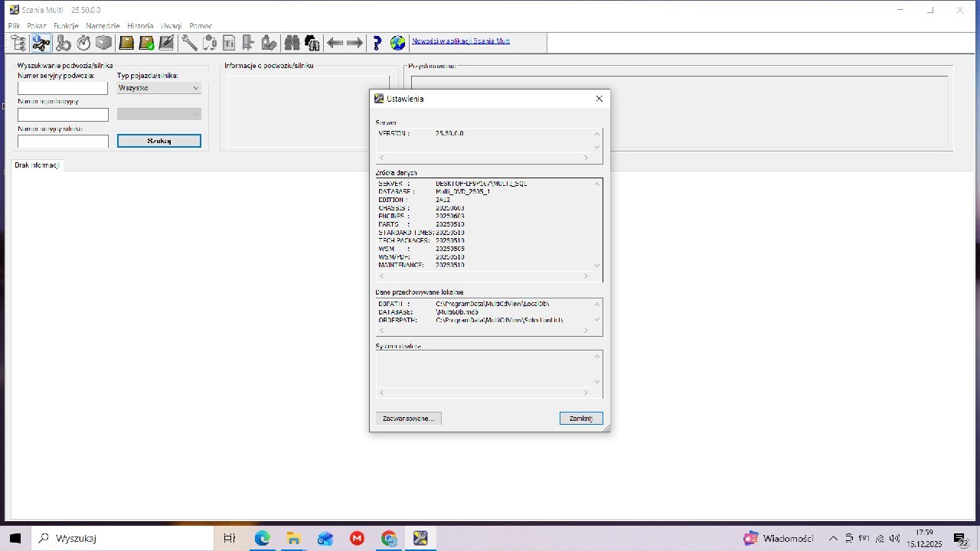The image size is (980, 551).
Task: Open File Explorer from the taskbar
Action: tap(293, 539)
